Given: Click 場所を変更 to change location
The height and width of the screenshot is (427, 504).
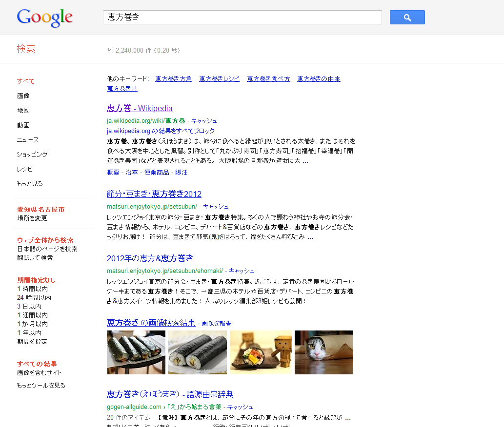Looking at the screenshot, I should (32, 218).
